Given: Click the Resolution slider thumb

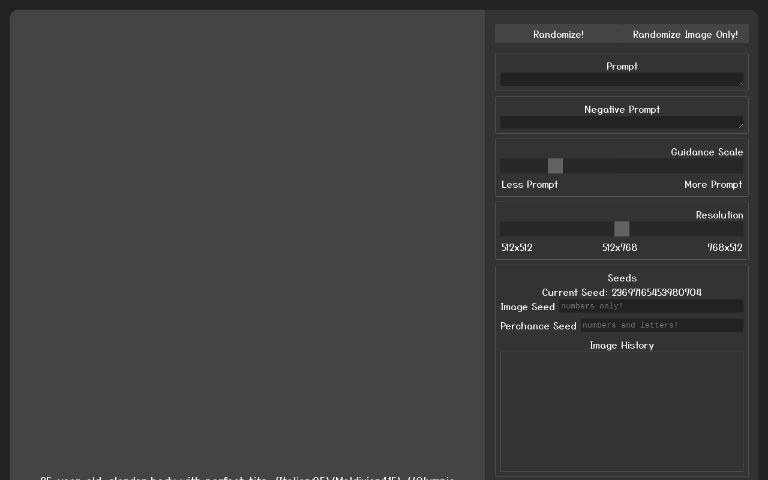Looking at the screenshot, I should coord(621,229).
